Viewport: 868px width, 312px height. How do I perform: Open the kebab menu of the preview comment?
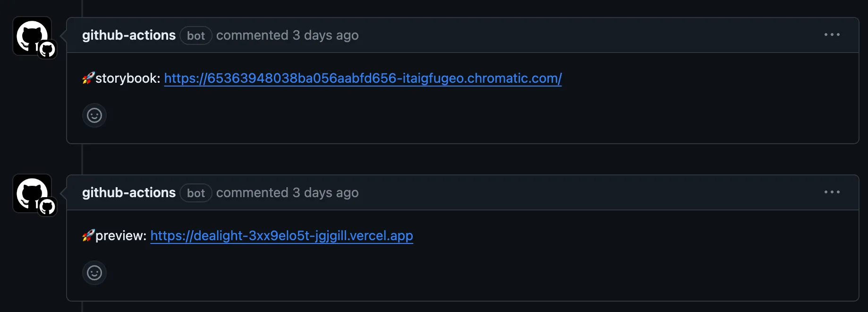(x=833, y=192)
